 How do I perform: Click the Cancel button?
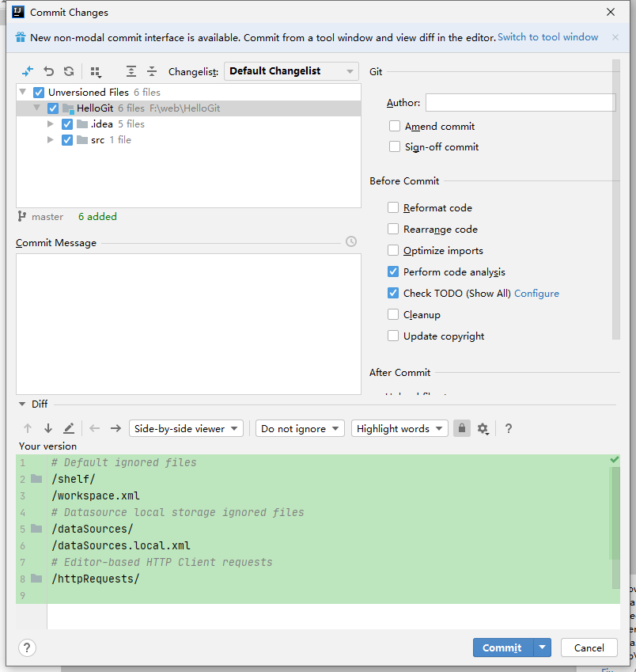click(x=589, y=647)
